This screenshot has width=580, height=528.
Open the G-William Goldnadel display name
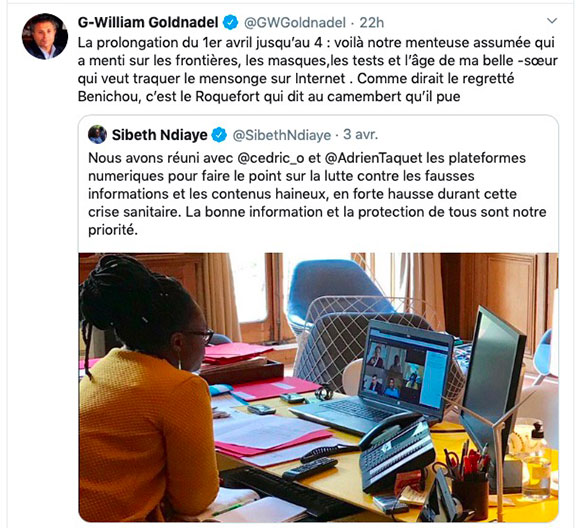pyautogui.click(x=148, y=23)
